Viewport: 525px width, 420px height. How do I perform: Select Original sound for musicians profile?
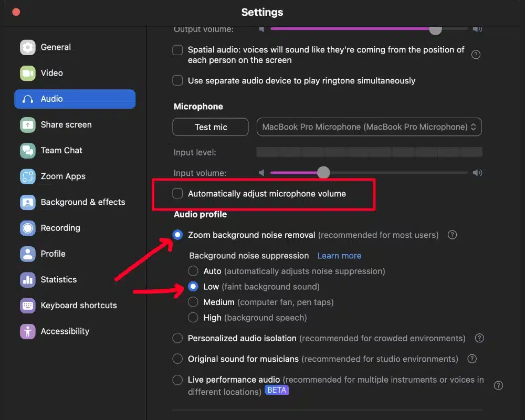pyautogui.click(x=177, y=359)
